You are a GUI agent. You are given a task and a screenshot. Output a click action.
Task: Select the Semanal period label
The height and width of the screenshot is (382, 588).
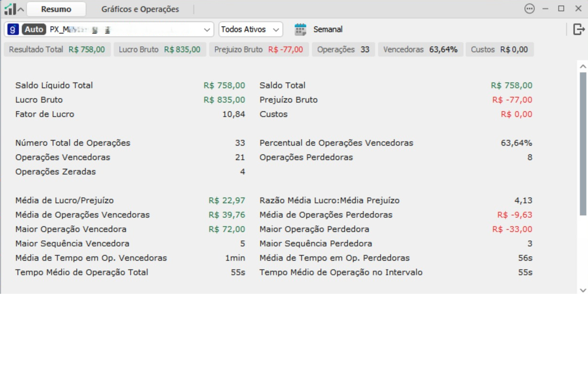click(x=328, y=29)
